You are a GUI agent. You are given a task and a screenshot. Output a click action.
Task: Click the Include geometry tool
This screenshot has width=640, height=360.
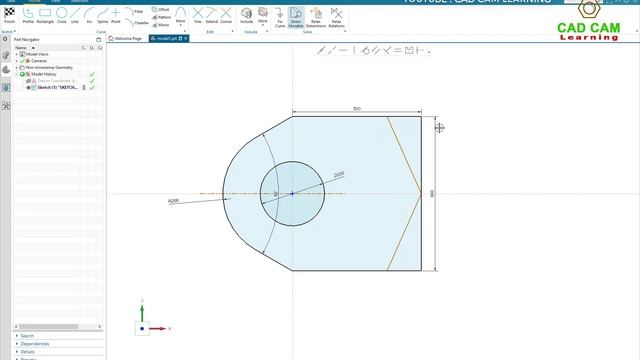pyautogui.click(x=247, y=15)
